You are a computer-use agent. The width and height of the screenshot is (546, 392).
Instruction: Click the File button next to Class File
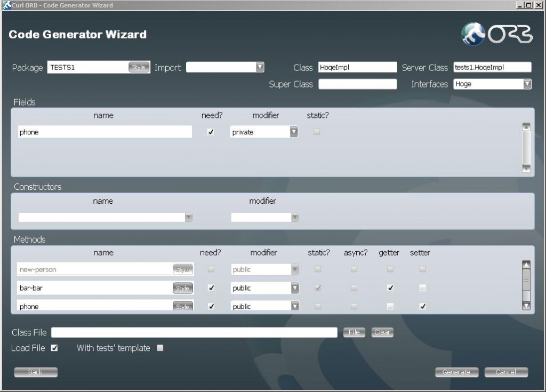(x=354, y=332)
